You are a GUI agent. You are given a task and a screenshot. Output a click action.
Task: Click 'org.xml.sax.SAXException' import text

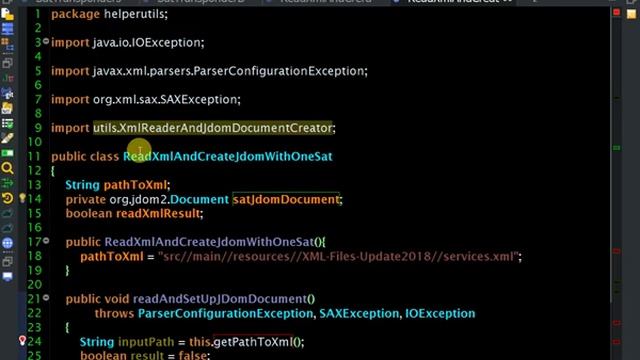pos(165,99)
